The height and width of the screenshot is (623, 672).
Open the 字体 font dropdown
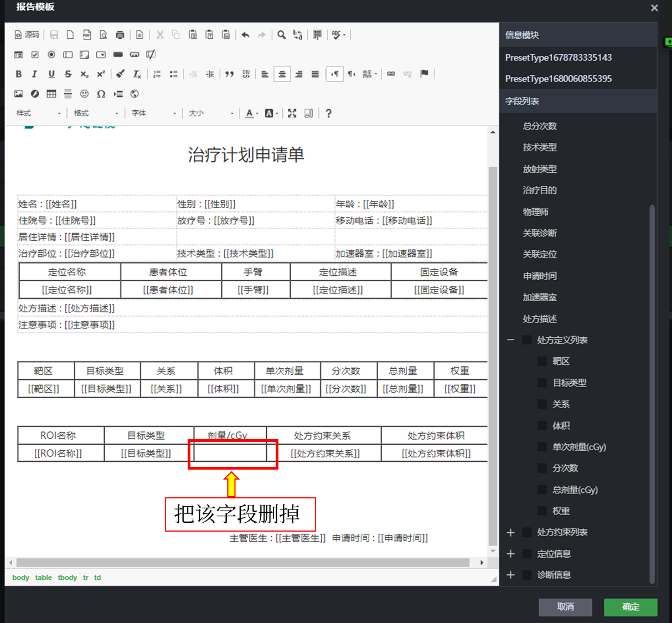click(154, 113)
